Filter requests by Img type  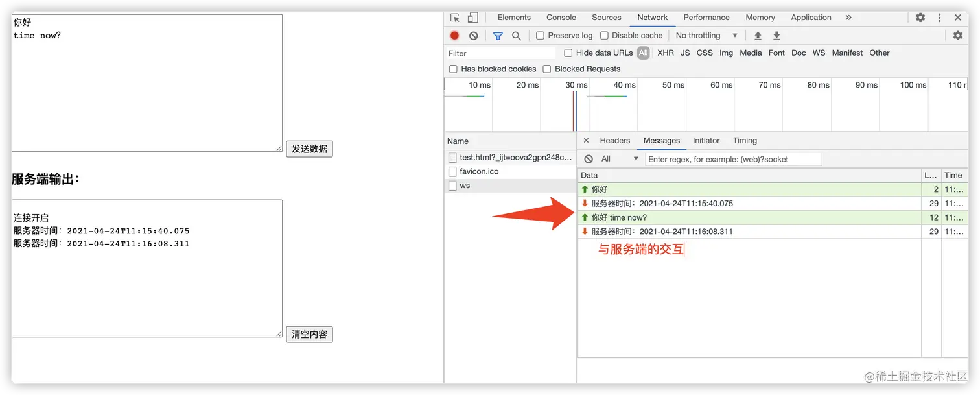tap(726, 53)
